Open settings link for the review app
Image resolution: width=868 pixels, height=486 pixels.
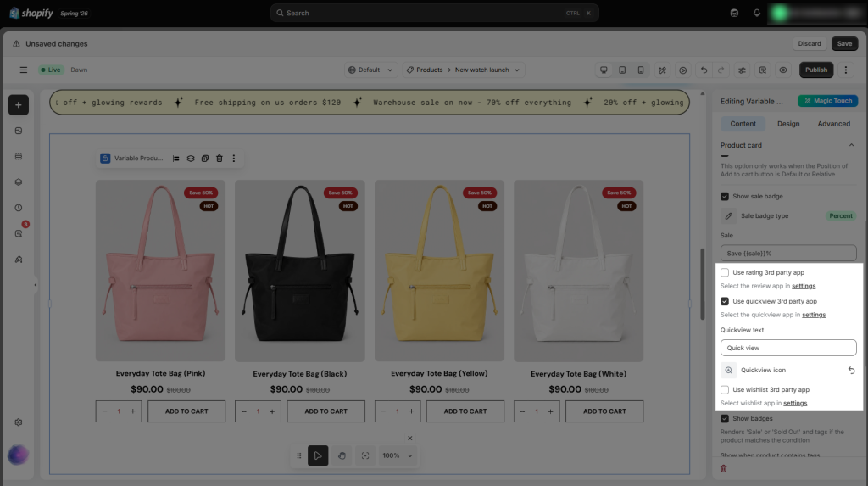(804, 286)
